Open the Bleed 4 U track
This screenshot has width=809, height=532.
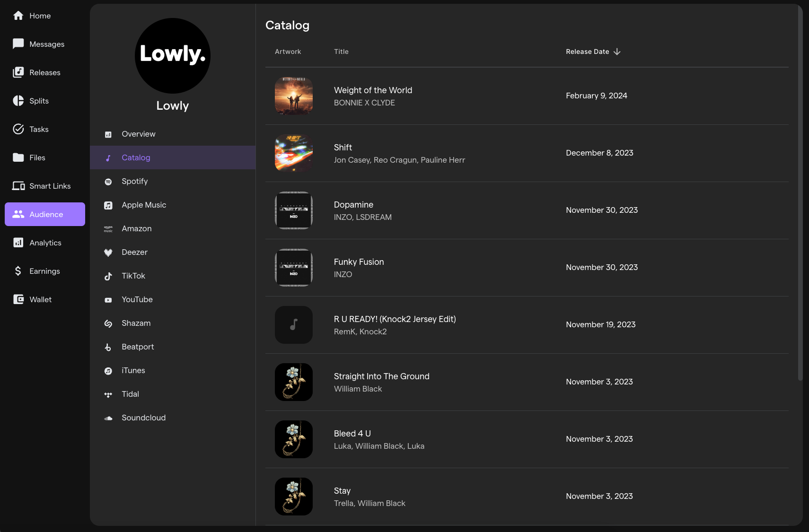tap(352, 434)
